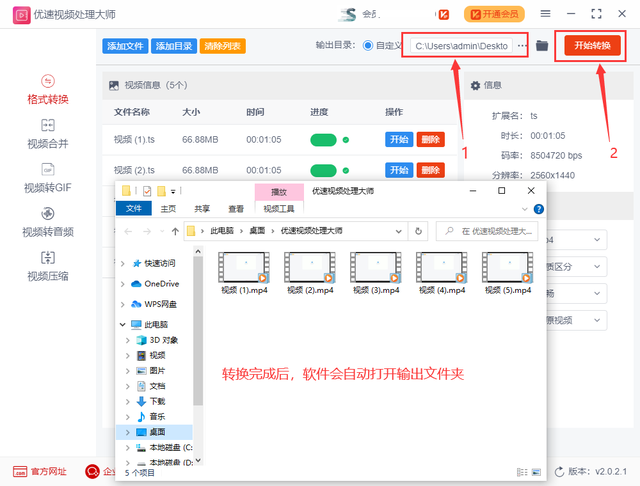
Task: Expand the 快速访问 tree node
Action: pyautogui.click(x=123, y=264)
